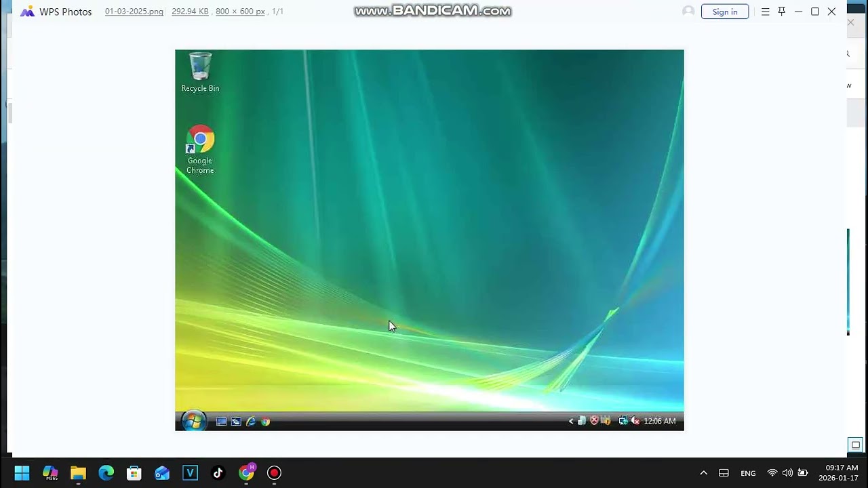Click the ENG language indicator
The width and height of the screenshot is (868, 488).
(x=748, y=473)
